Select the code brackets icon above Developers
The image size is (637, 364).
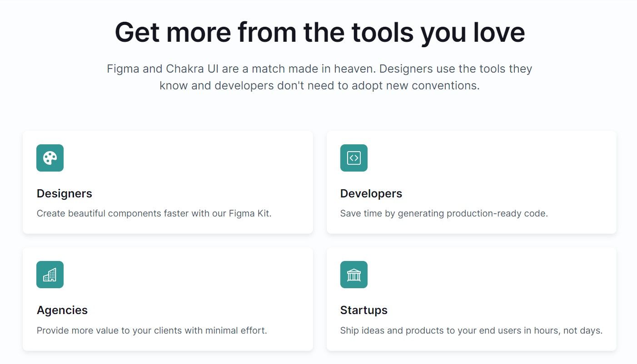[354, 158]
